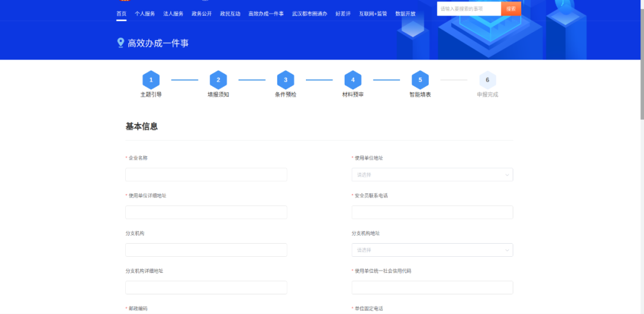Open the 好差评 link in the navigation
Screen dimensions: 644x314
(343, 14)
